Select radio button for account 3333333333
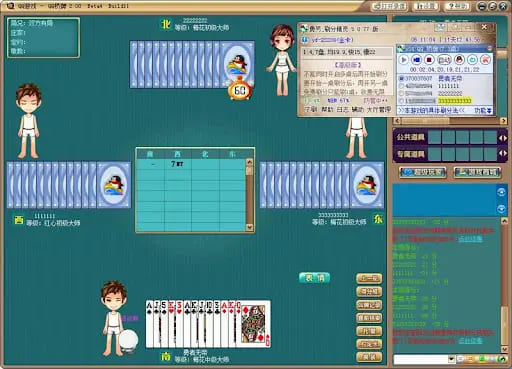The width and height of the screenshot is (512, 369). (402, 101)
